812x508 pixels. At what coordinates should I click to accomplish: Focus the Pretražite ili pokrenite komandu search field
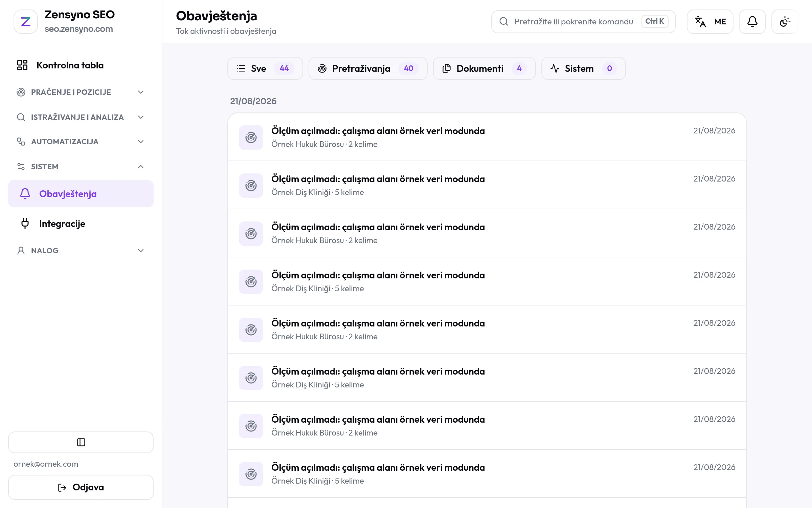coord(583,22)
